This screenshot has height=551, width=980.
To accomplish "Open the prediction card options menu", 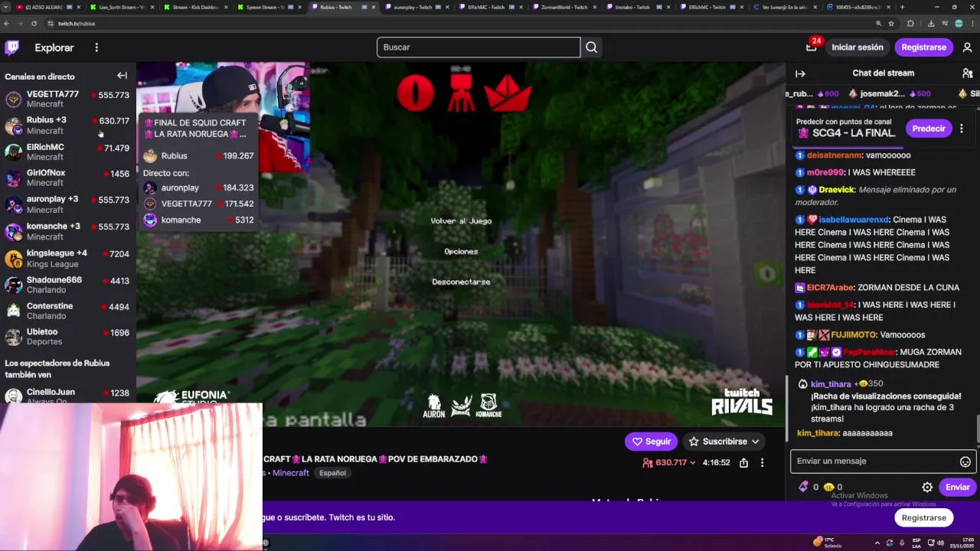I will point(962,129).
